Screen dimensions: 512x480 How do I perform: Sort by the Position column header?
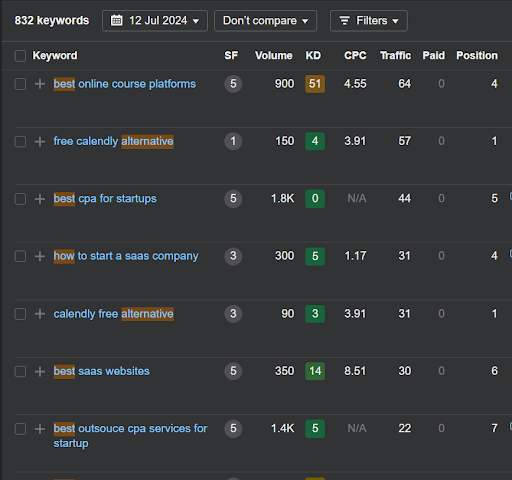(x=477, y=55)
